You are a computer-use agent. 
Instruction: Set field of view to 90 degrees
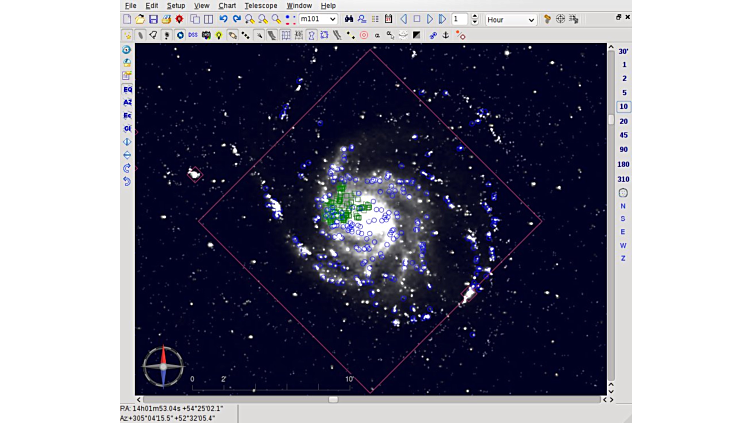coord(623,149)
